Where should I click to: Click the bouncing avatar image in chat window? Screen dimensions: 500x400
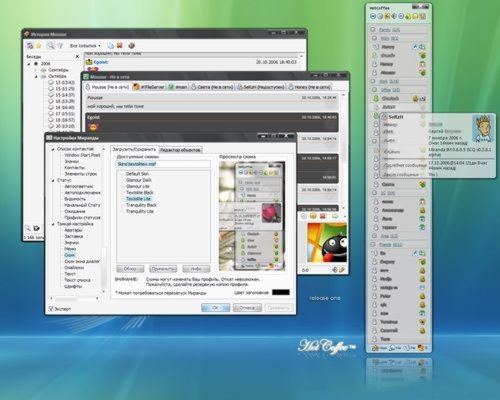coord(327,243)
